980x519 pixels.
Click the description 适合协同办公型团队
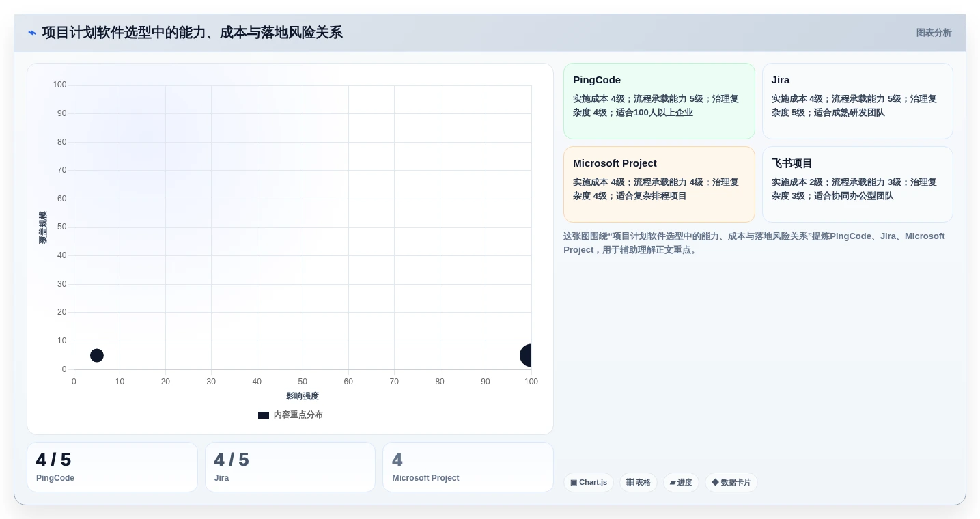[x=854, y=196]
